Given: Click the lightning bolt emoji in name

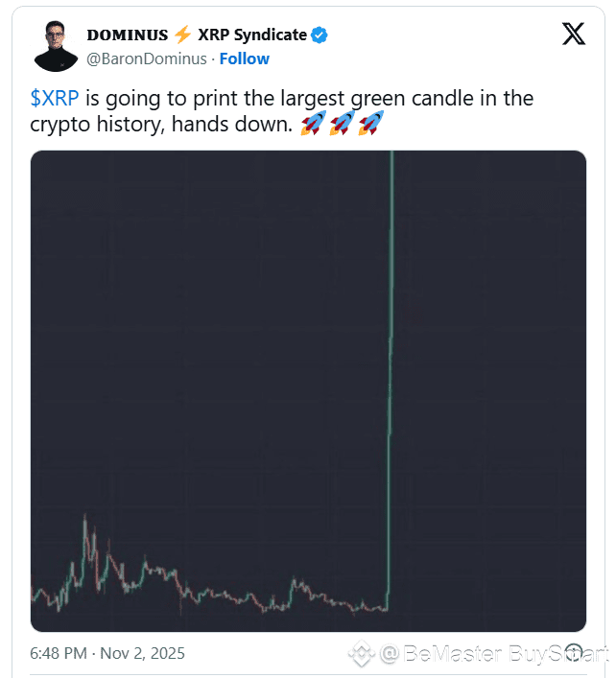Looking at the screenshot, I should click(x=182, y=35).
